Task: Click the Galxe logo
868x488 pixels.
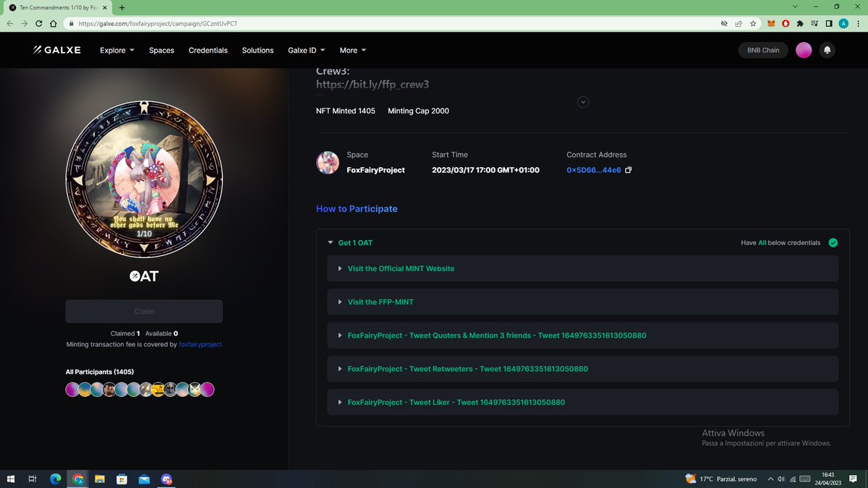Action: 57,50
